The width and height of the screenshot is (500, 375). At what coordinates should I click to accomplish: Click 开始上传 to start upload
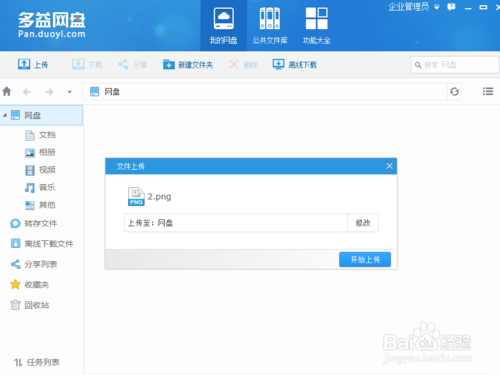click(365, 259)
